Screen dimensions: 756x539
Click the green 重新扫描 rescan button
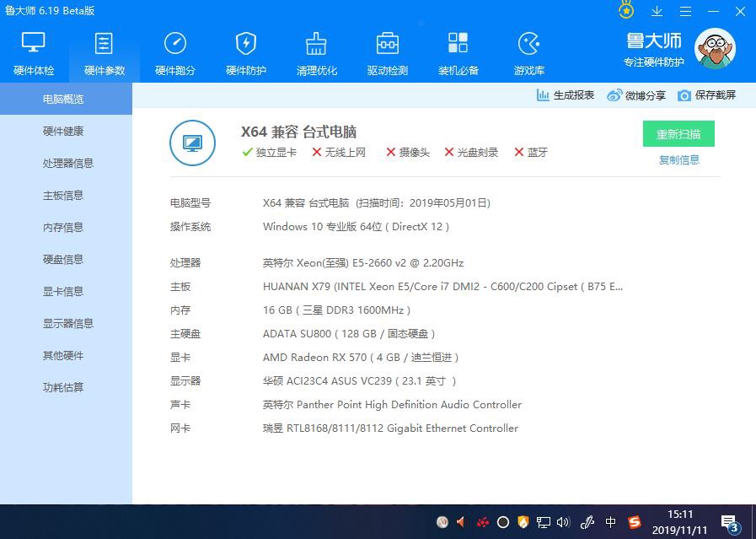pos(678,134)
